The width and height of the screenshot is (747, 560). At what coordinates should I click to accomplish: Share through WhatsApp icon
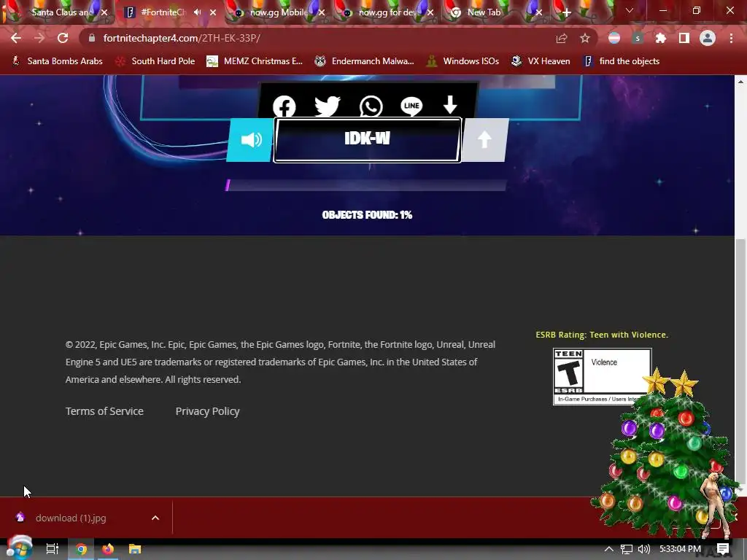(371, 106)
